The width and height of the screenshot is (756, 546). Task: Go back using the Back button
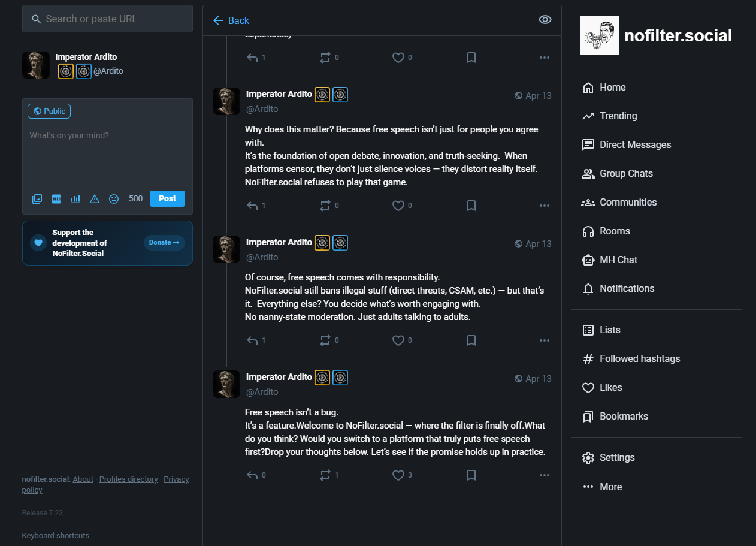[231, 20]
